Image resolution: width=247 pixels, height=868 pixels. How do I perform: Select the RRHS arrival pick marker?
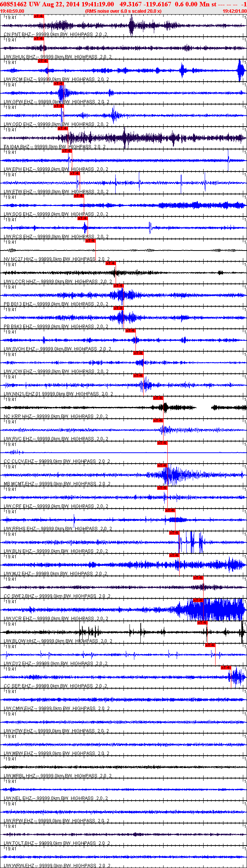point(170,510)
